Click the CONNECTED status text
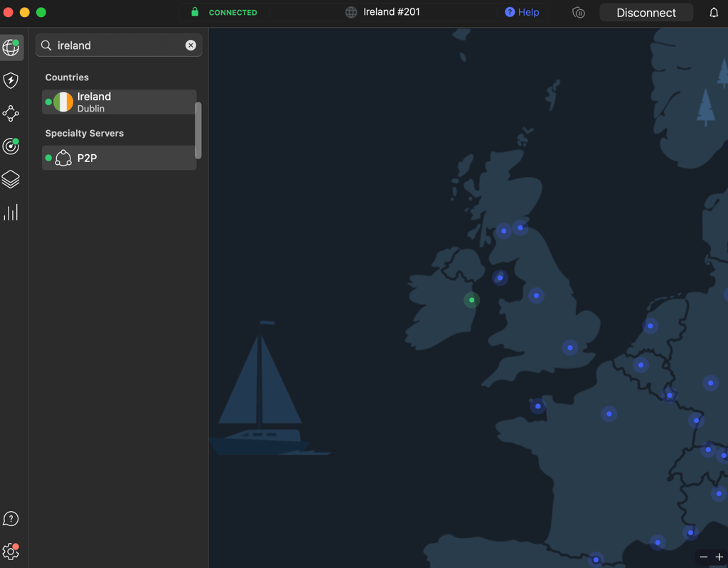This screenshot has width=728, height=568. click(x=233, y=13)
